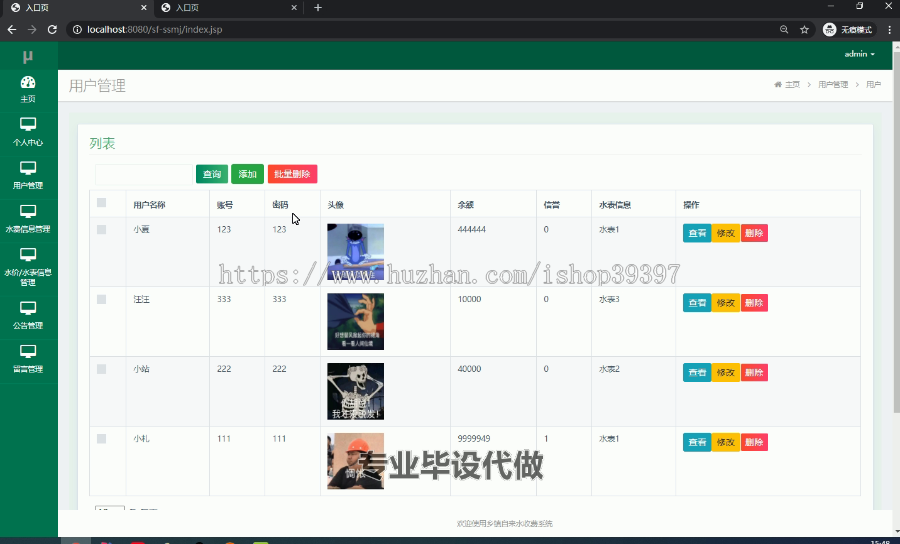Screen dimensions: 900x544
Task: Open the 主页 dashboard sidebar icon
Action: point(28,90)
